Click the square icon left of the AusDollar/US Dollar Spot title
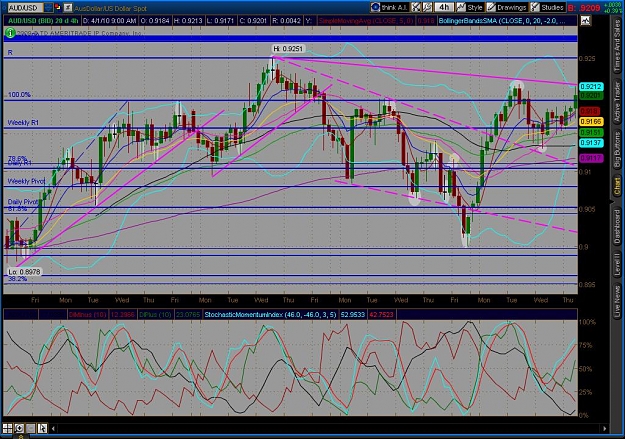Screen dimensions: 625x439 click(68, 7)
